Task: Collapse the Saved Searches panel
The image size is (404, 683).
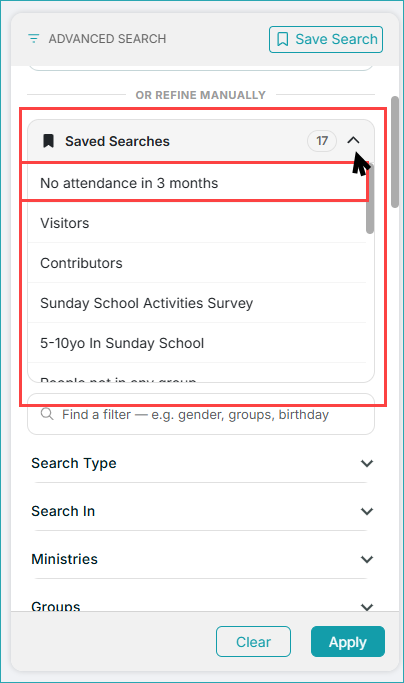Action: pyautogui.click(x=354, y=140)
